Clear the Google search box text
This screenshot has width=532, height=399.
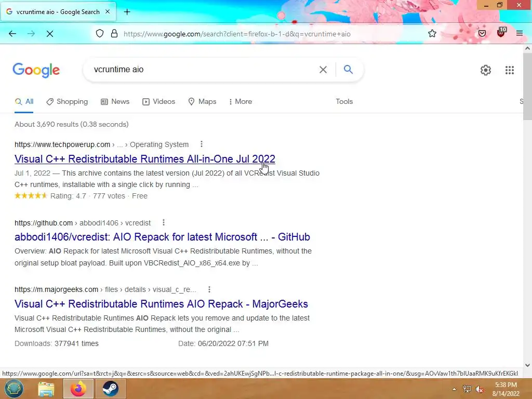323,70
